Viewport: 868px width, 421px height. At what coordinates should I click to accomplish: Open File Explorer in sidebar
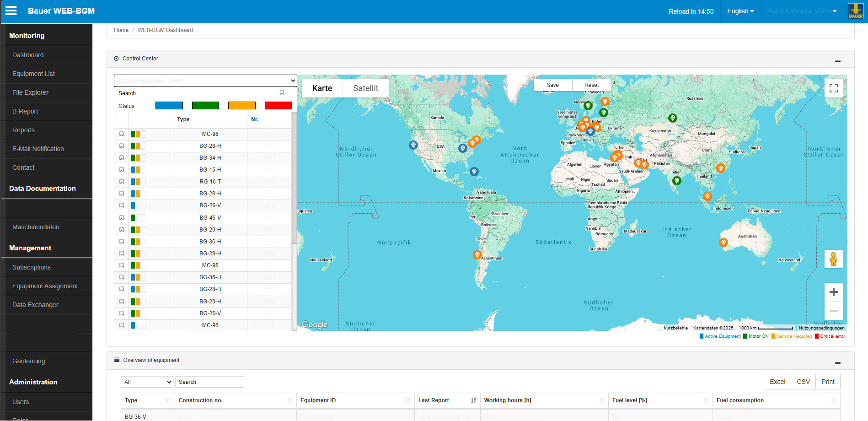tap(30, 92)
